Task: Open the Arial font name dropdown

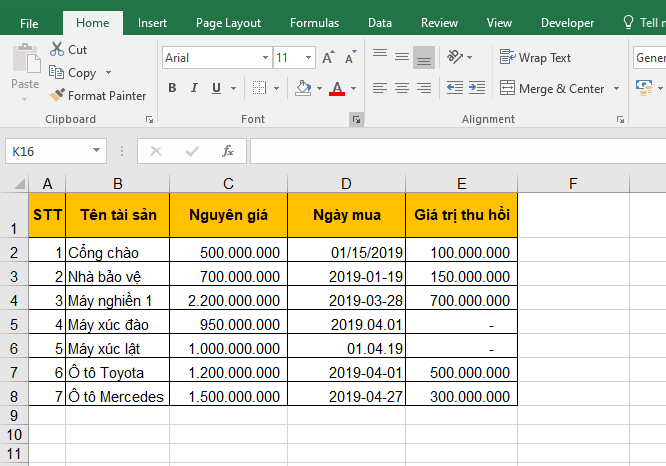Action: click(x=265, y=58)
